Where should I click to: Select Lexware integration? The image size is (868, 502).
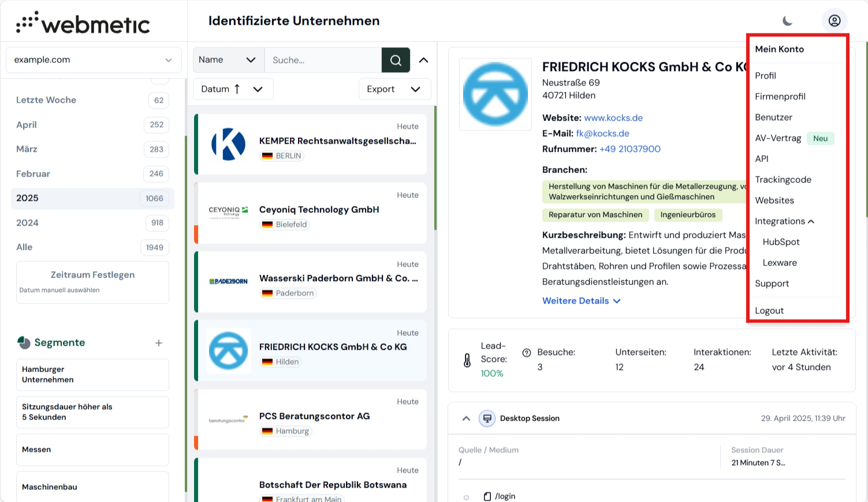click(x=780, y=263)
